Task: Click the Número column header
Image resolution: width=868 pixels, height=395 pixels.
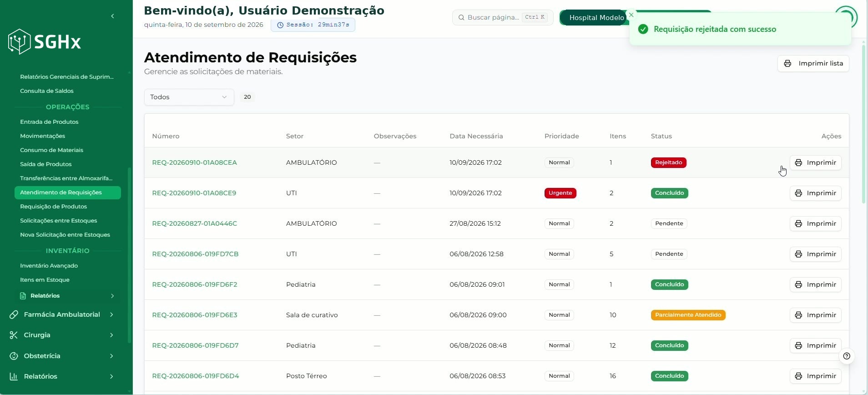Action: (x=166, y=136)
